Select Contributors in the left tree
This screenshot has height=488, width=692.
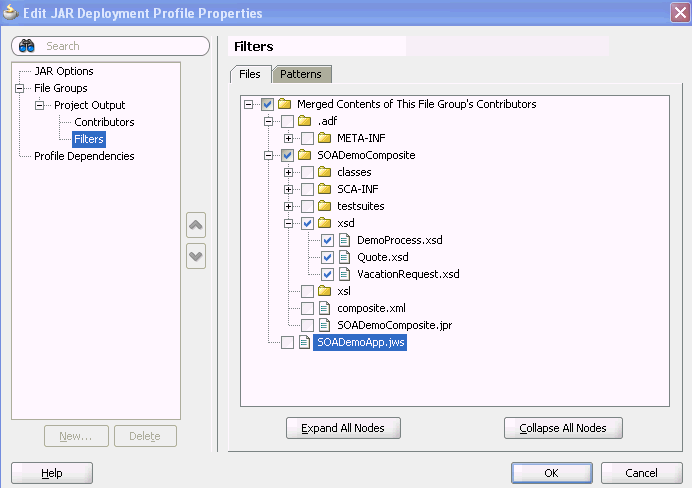point(104,122)
